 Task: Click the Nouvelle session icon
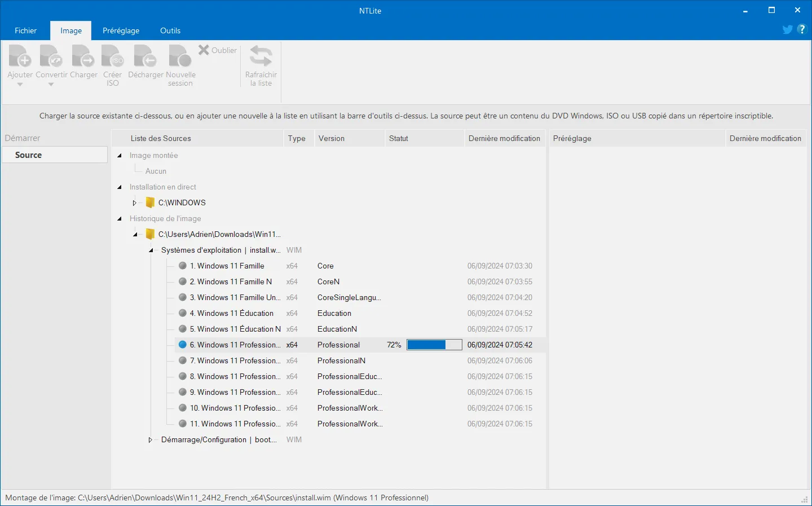click(180, 56)
